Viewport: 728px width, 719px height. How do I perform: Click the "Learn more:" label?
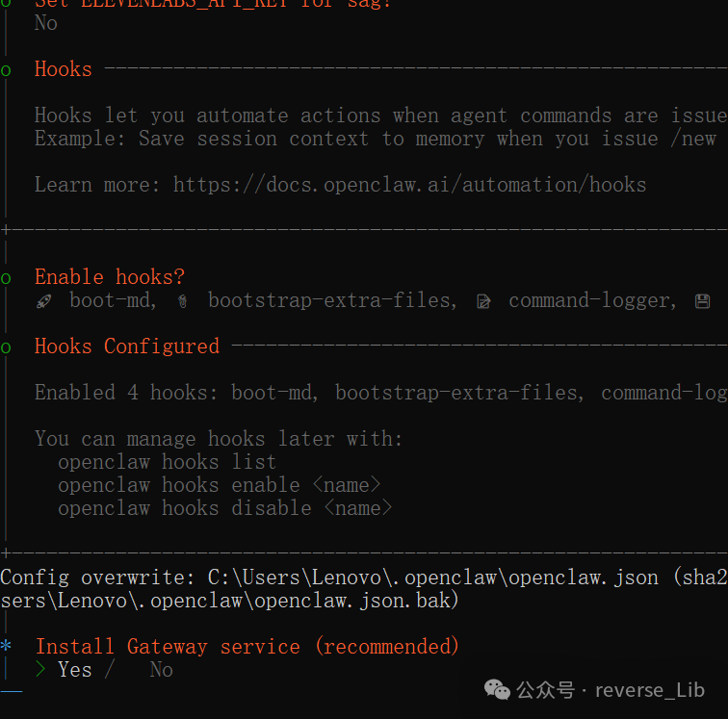(97, 185)
